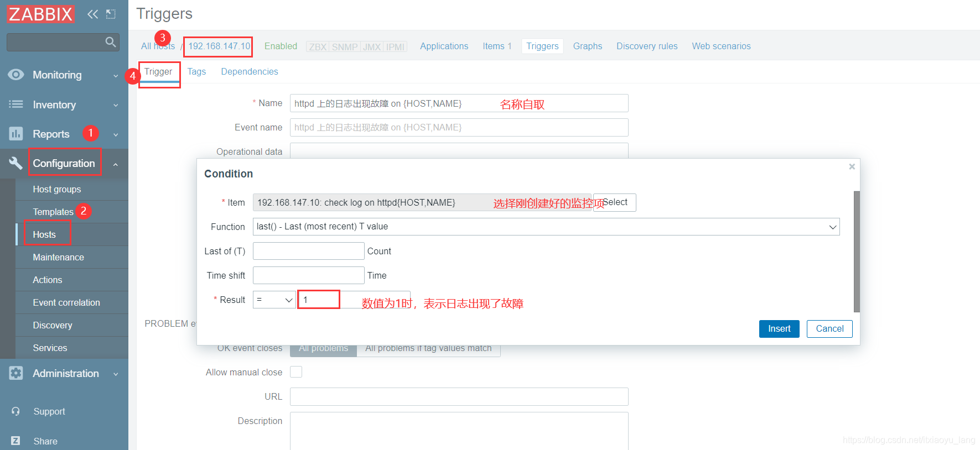Click the ZBX availability badge
This screenshot has height=450, width=980.
click(318, 47)
